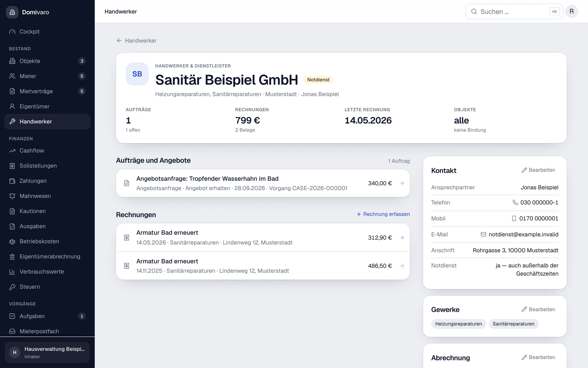Click the Mahnwesen bell icon
This screenshot has height=368, width=588.
12,196
